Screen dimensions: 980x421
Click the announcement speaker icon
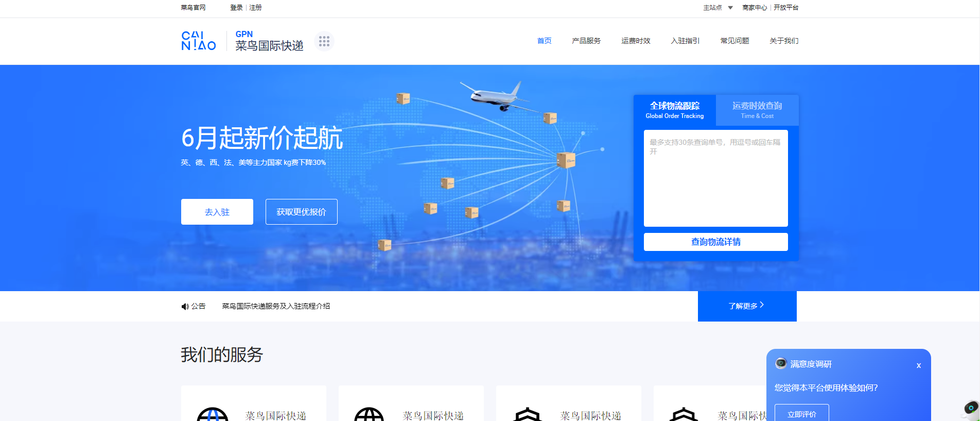tap(185, 306)
